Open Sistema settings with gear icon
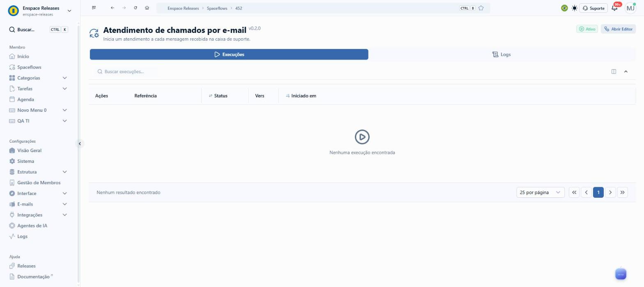 (x=25, y=161)
